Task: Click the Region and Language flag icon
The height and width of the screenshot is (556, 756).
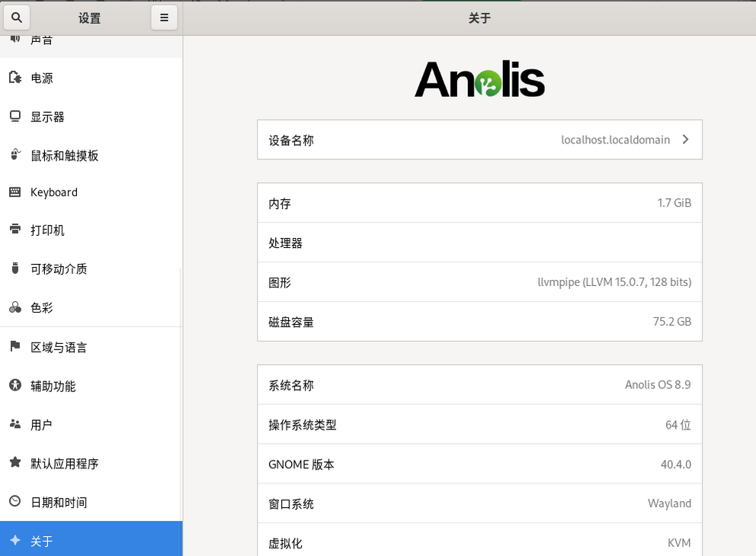Action: point(14,347)
